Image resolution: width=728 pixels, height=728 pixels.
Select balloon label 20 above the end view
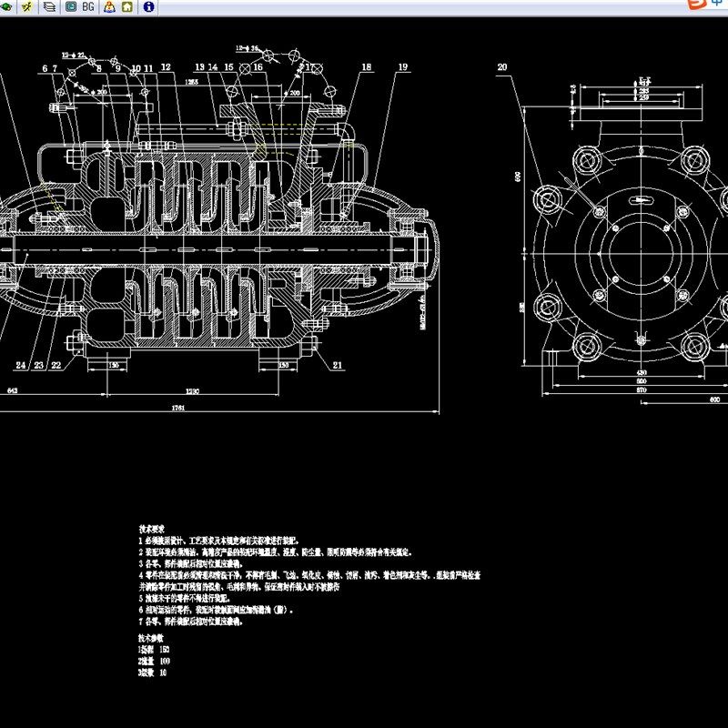coord(503,66)
